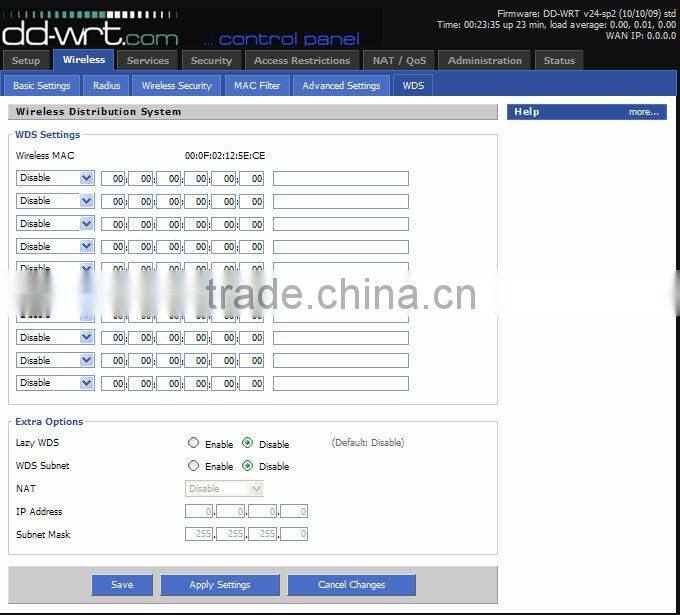Focus the first MAC octet of the second WDS row
Viewport: 680px width, 615px height.
(113, 201)
